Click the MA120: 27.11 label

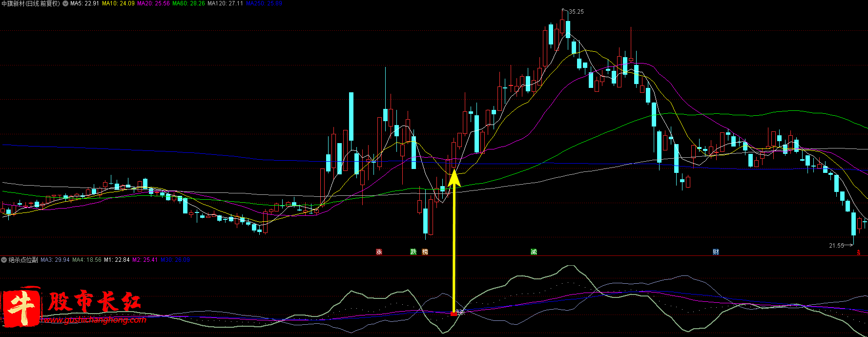(x=225, y=3)
